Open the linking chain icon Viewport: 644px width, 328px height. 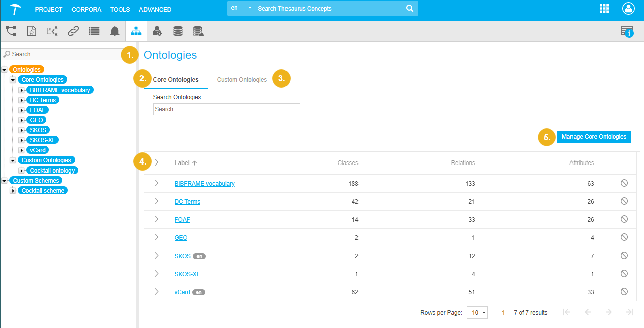pyautogui.click(x=73, y=31)
